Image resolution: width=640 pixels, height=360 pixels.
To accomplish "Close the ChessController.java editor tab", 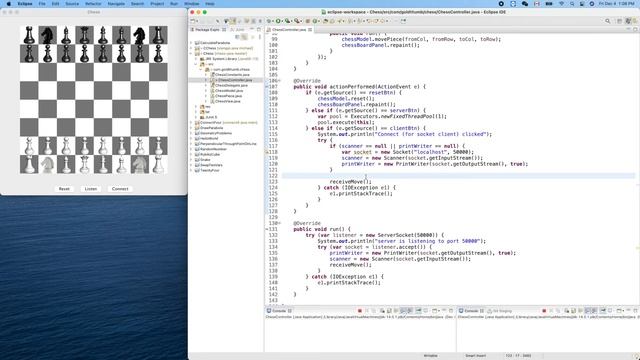I will tap(310, 30).
